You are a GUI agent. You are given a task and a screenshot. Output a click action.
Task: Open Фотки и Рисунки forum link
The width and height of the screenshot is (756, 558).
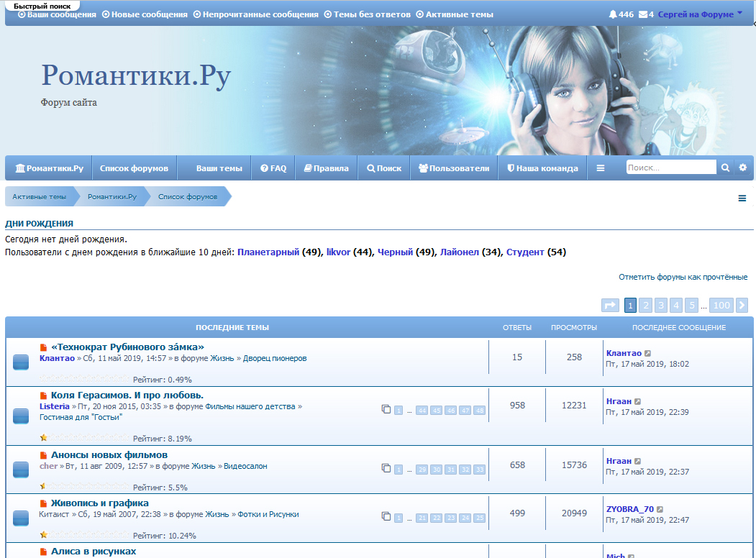pos(268,515)
